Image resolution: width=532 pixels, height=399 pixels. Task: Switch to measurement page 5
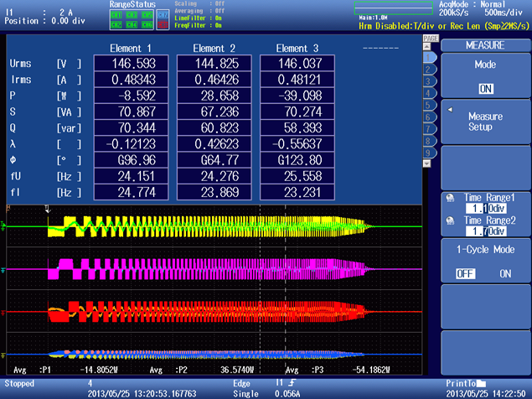430,106
